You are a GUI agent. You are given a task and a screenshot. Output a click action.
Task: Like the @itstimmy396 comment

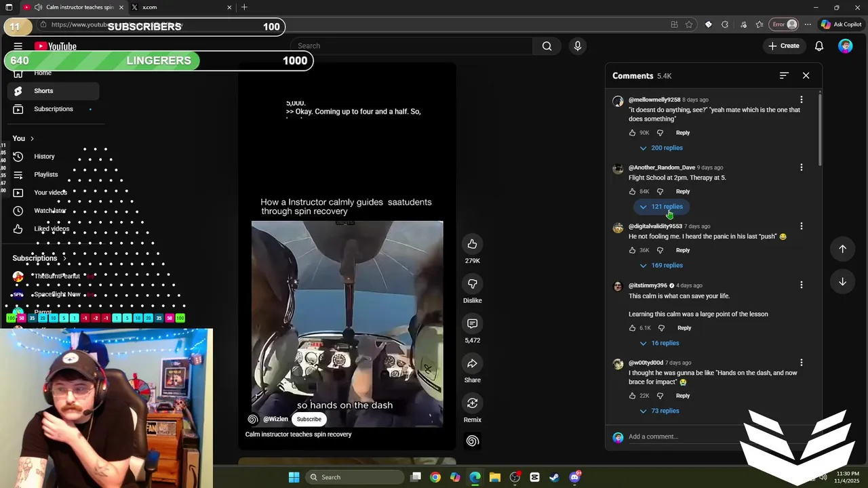point(633,328)
